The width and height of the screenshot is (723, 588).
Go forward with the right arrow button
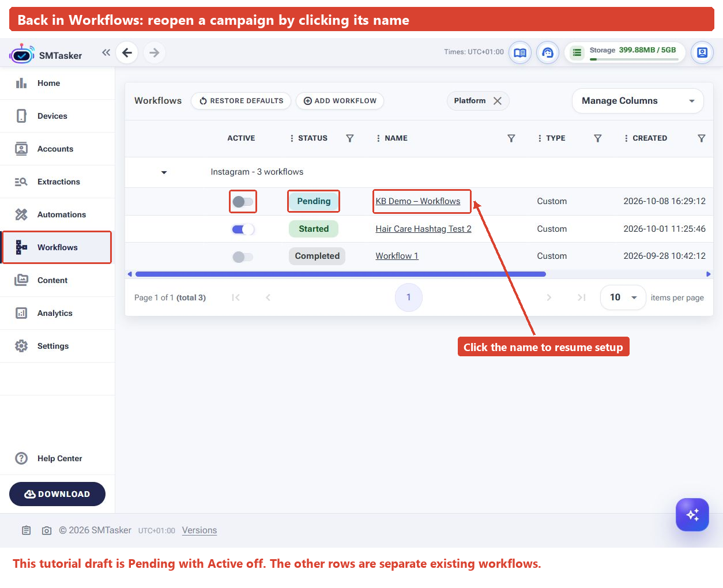(155, 52)
